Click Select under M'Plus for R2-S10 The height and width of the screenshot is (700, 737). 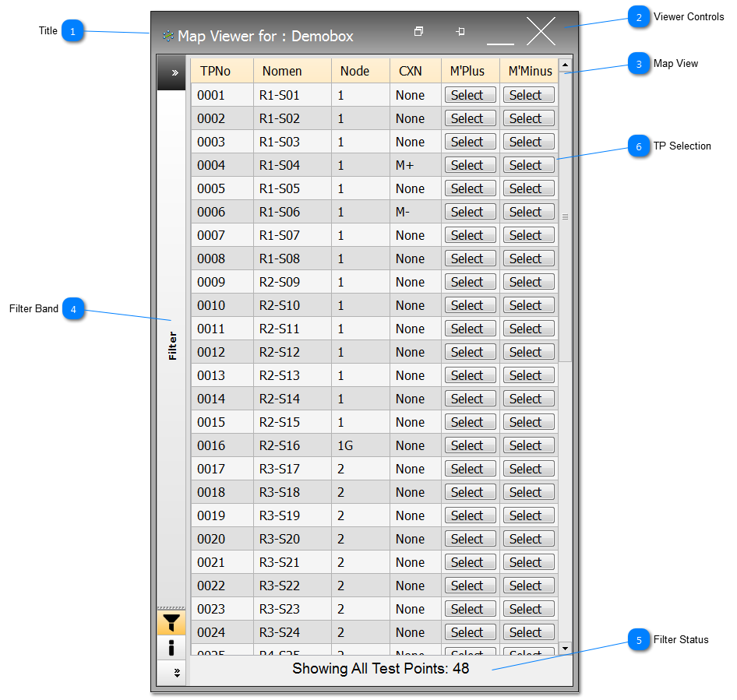point(470,304)
